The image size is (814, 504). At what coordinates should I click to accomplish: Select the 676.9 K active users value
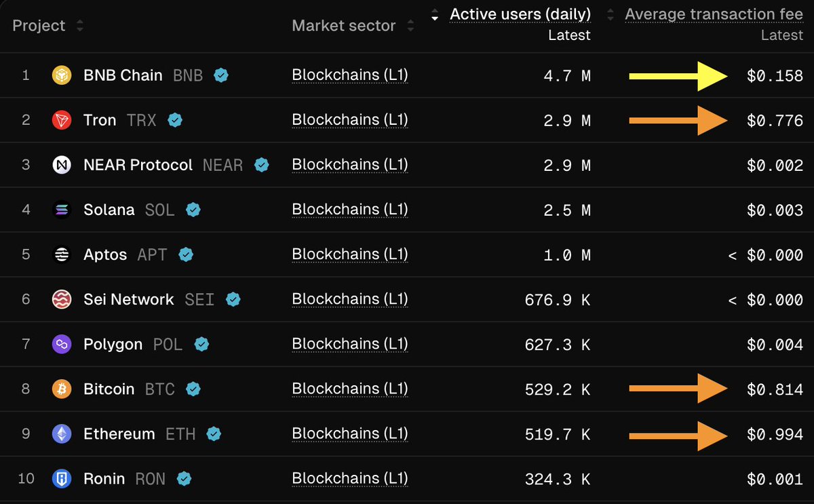(x=558, y=299)
